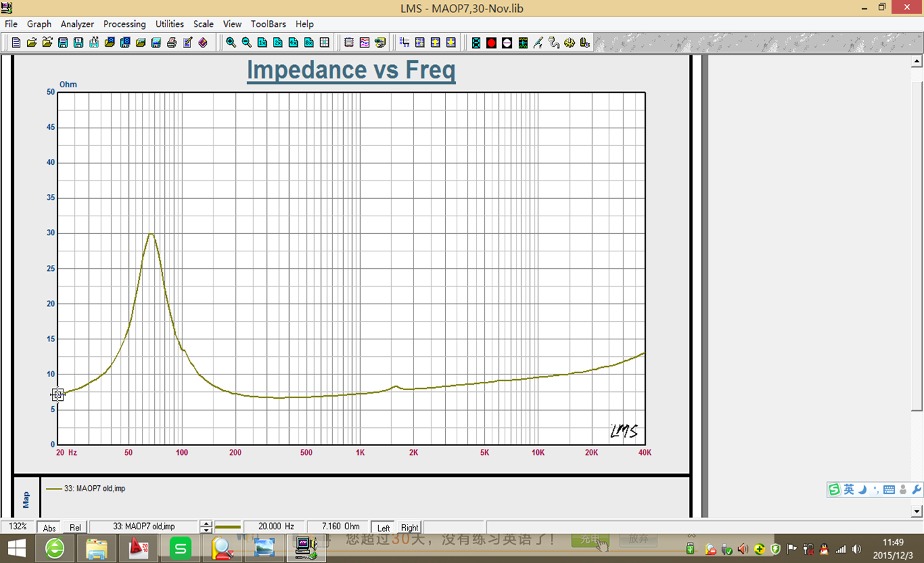Open the Windows Start button

pyautogui.click(x=16, y=548)
